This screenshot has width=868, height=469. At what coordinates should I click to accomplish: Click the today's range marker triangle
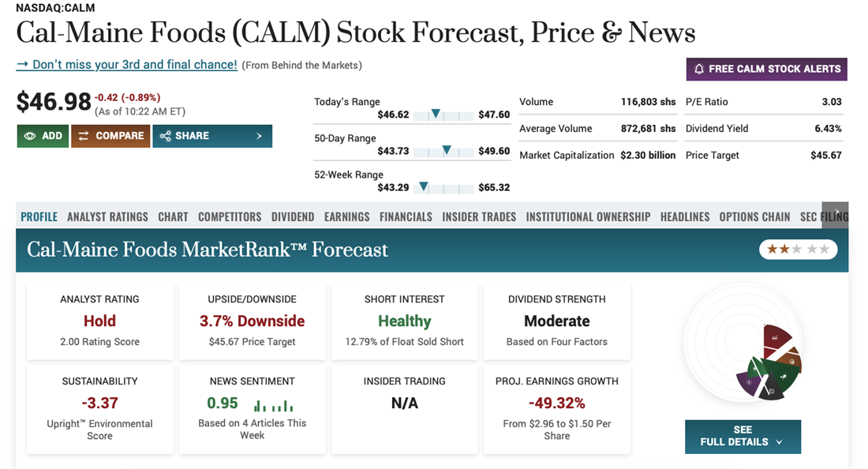pyautogui.click(x=436, y=114)
